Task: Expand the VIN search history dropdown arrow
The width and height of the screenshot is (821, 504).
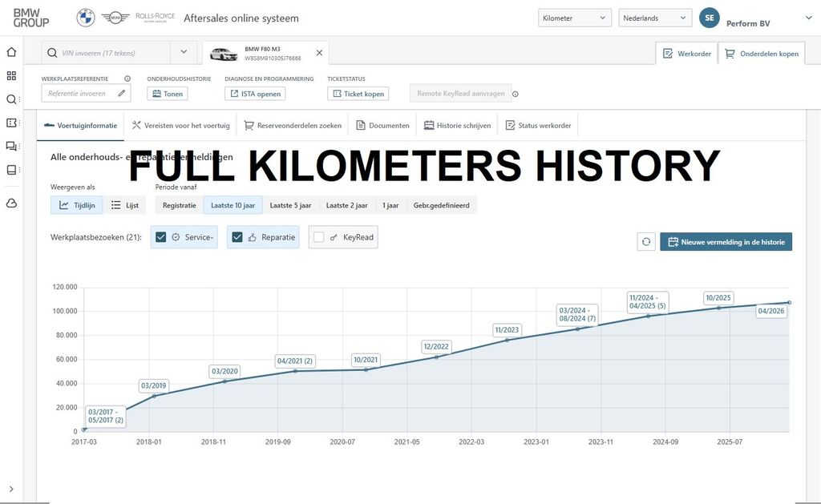Action: pyautogui.click(x=184, y=53)
